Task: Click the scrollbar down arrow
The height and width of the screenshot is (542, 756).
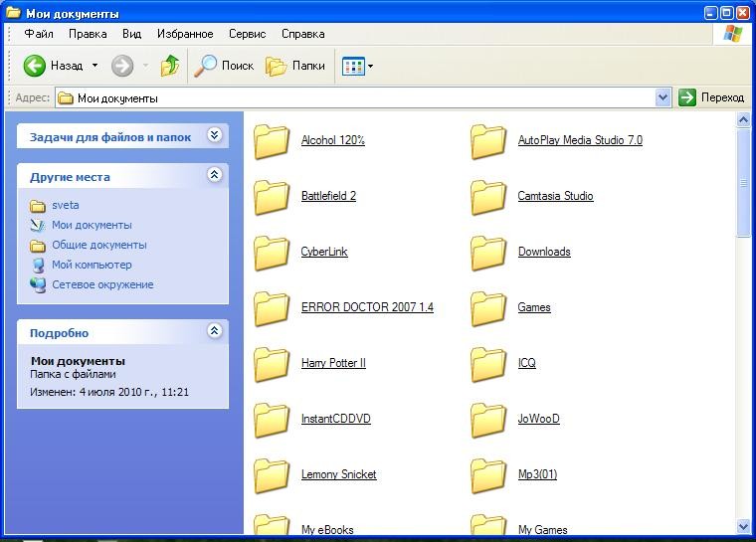Action: coord(743,526)
